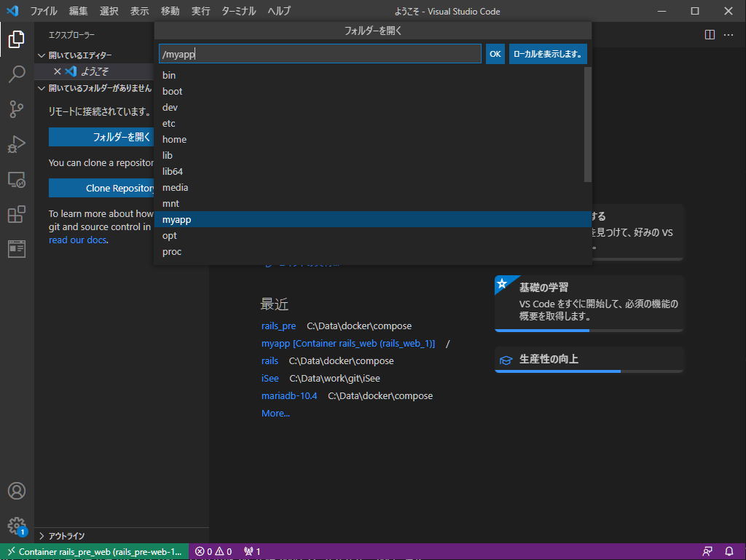This screenshot has height=560, width=746.
Task: Show errors and warnings in status bar
Action: [213, 551]
